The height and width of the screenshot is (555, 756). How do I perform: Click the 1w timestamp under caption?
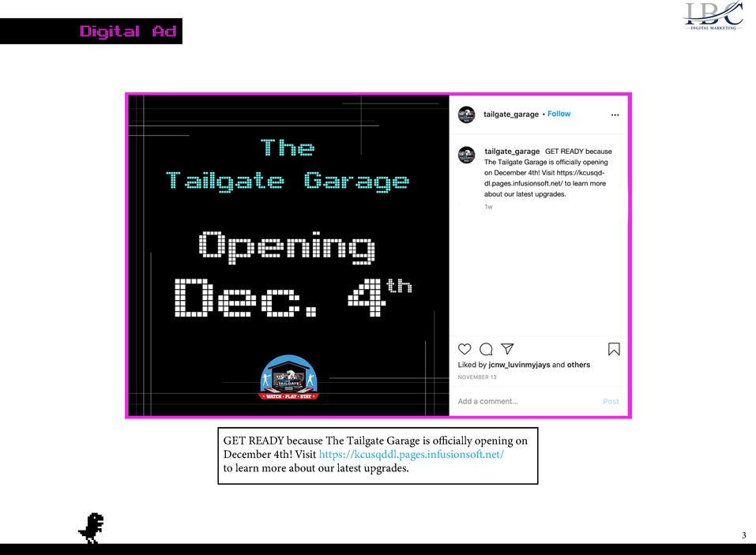(488, 207)
